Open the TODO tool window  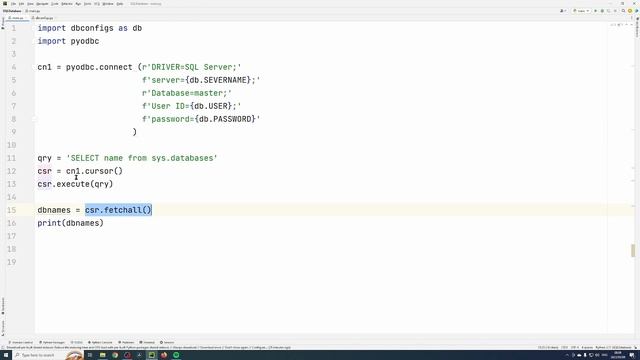pyautogui.click(x=76, y=342)
